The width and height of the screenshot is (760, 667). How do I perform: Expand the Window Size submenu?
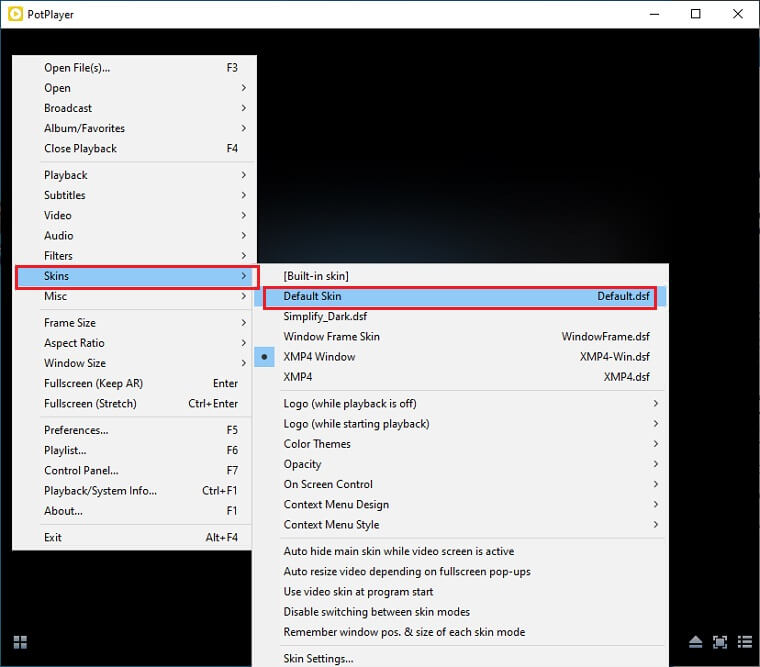pyautogui.click(x=134, y=363)
